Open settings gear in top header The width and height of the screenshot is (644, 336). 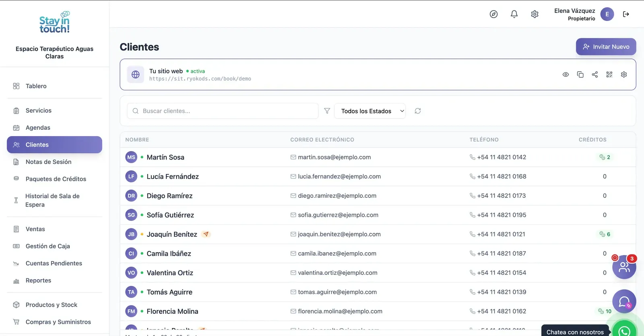535,14
